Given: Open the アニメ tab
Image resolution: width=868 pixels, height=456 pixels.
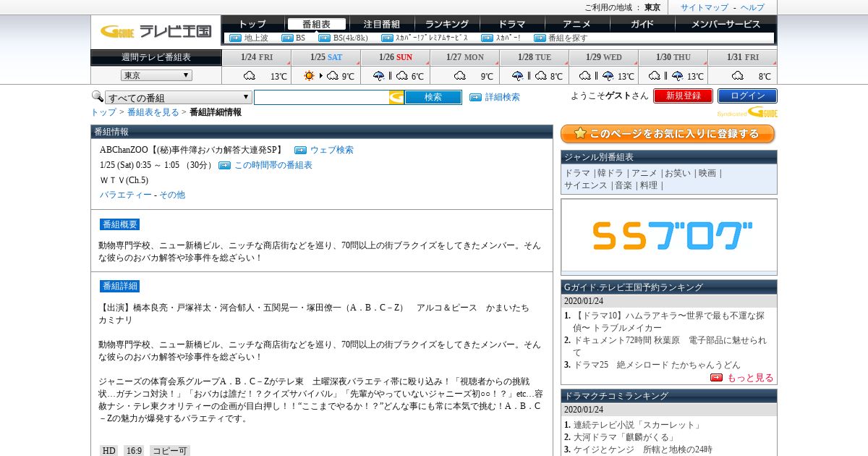Looking at the screenshot, I should tap(576, 24).
